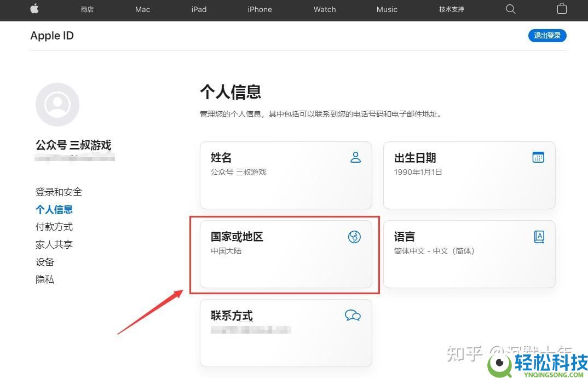
Task: Select Watch in the navigation bar
Action: [324, 9]
